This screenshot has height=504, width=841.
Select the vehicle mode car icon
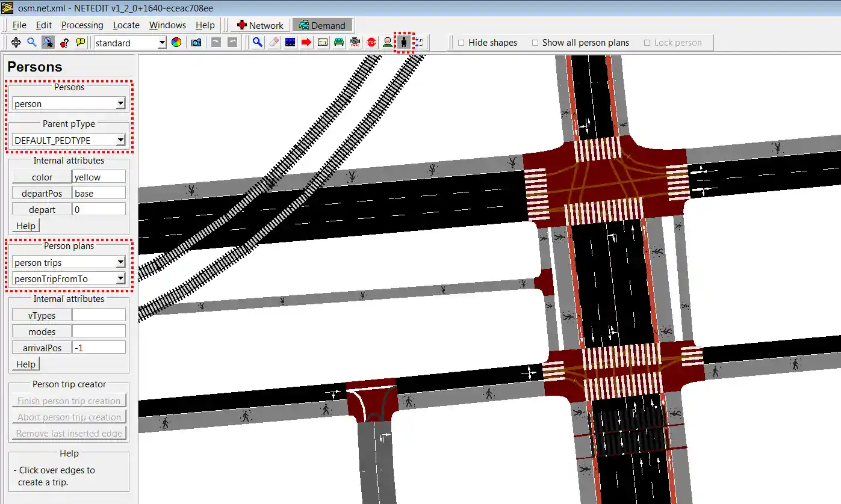[x=339, y=43]
